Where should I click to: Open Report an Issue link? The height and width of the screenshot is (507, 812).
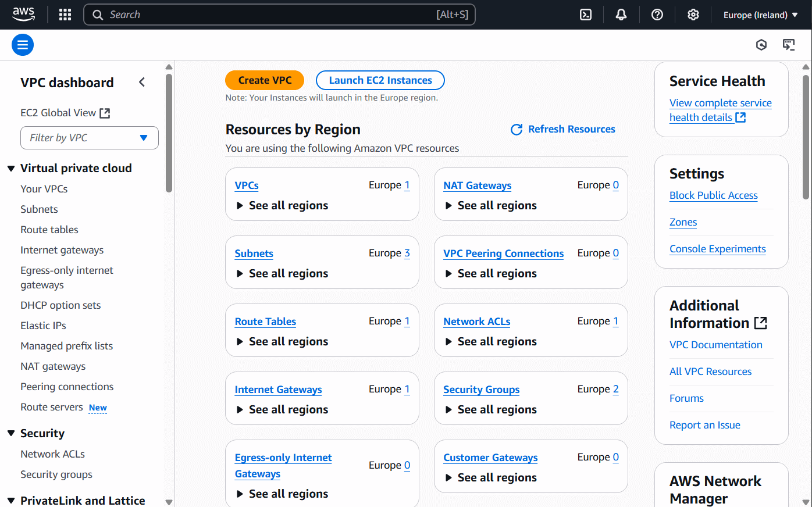705,425
